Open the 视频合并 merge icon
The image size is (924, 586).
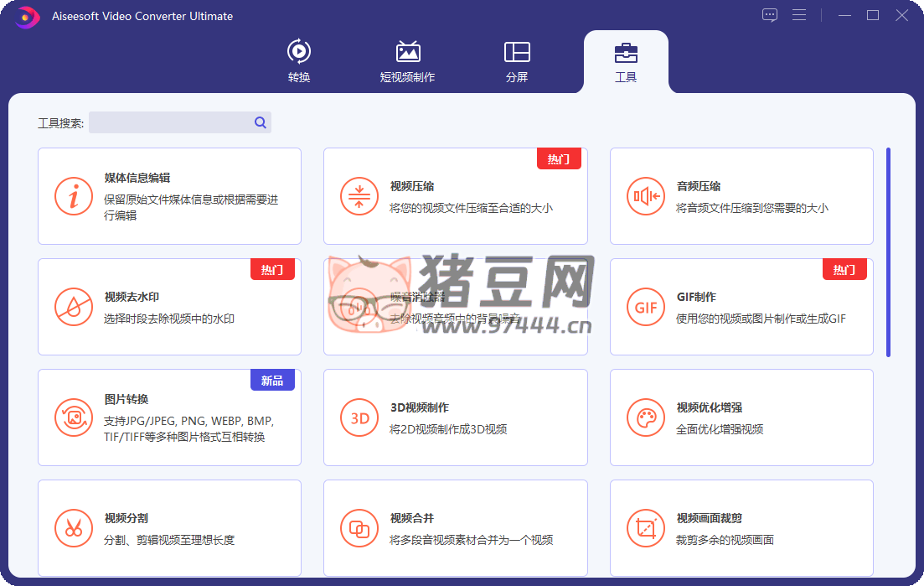pyautogui.click(x=359, y=529)
